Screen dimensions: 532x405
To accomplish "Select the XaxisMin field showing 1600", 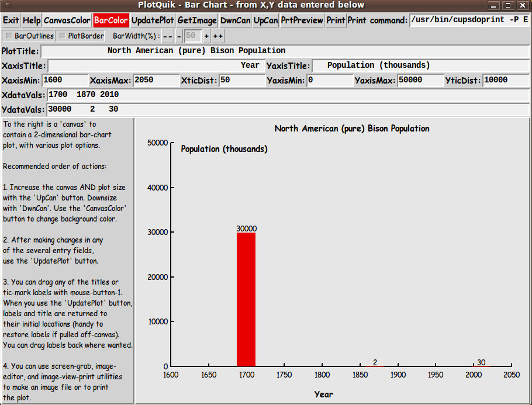I will point(65,81).
